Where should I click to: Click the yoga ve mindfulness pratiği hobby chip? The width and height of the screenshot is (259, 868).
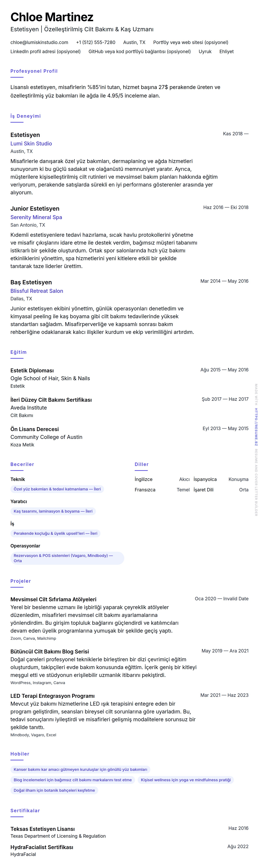[185, 780]
